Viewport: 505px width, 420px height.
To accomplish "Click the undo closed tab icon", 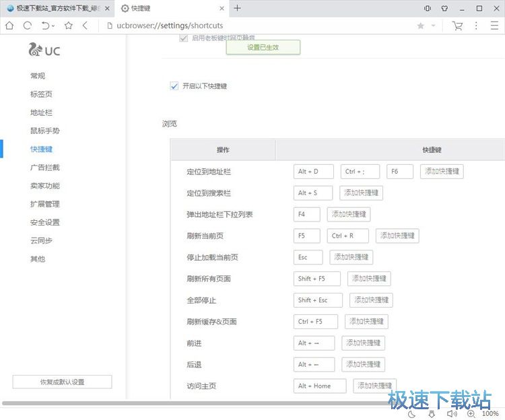I will [45, 26].
